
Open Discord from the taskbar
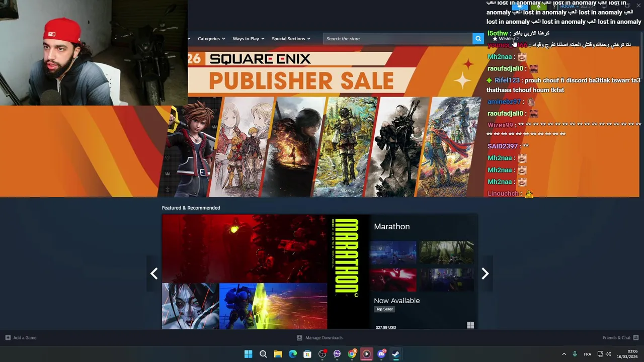coord(381,354)
